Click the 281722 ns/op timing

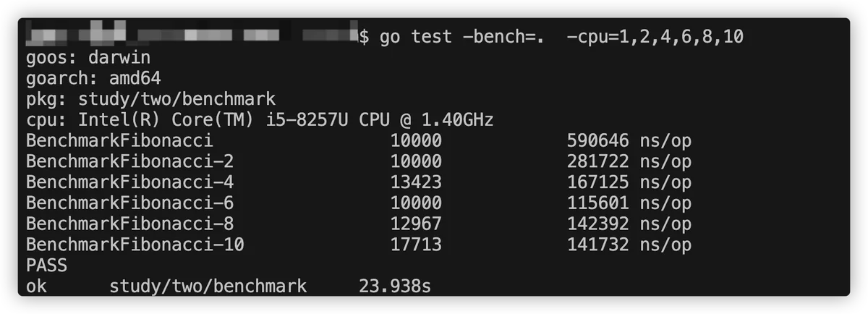click(629, 161)
